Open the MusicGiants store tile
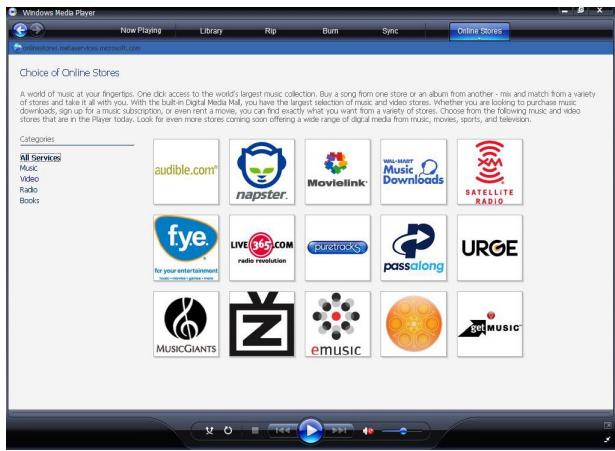This screenshot has height=451, width=615. pyautogui.click(x=186, y=324)
